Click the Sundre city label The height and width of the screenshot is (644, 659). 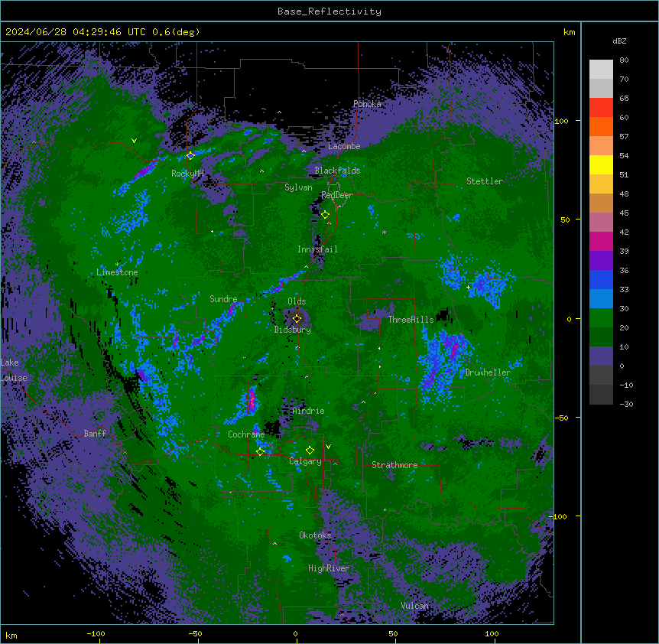click(223, 299)
